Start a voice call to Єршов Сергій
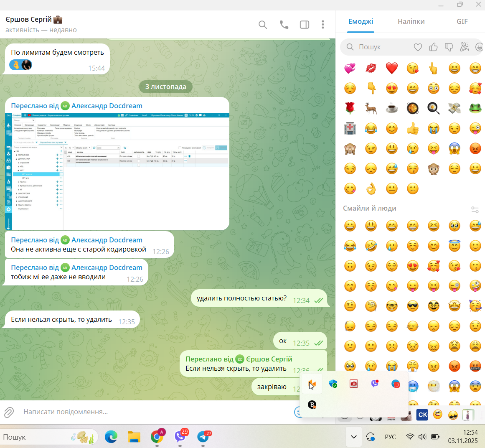Screen dimensions: 485x448 [284, 25]
